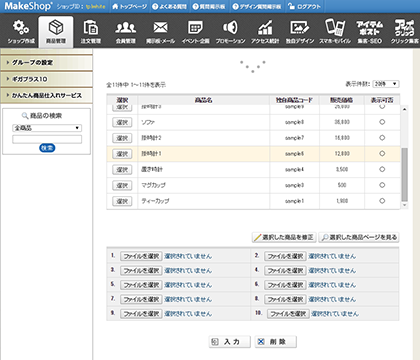Select 商品管理 box icon

point(56,31)
